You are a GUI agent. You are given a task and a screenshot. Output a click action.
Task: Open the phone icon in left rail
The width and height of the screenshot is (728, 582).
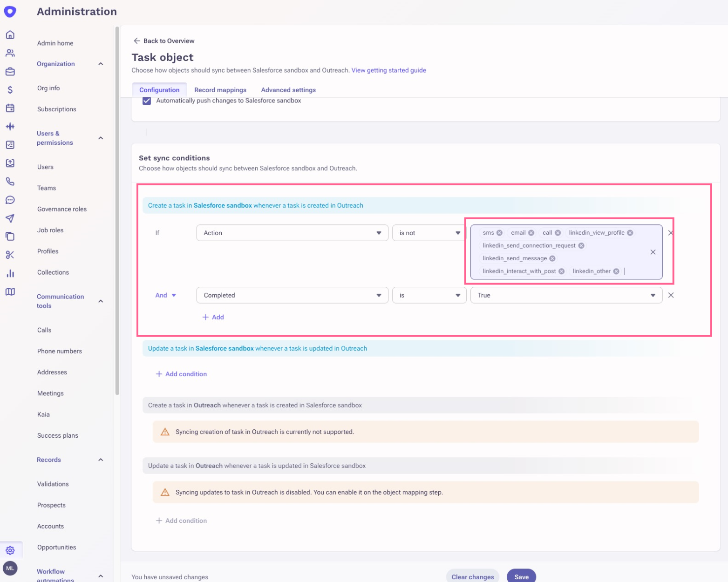[10, 182]
